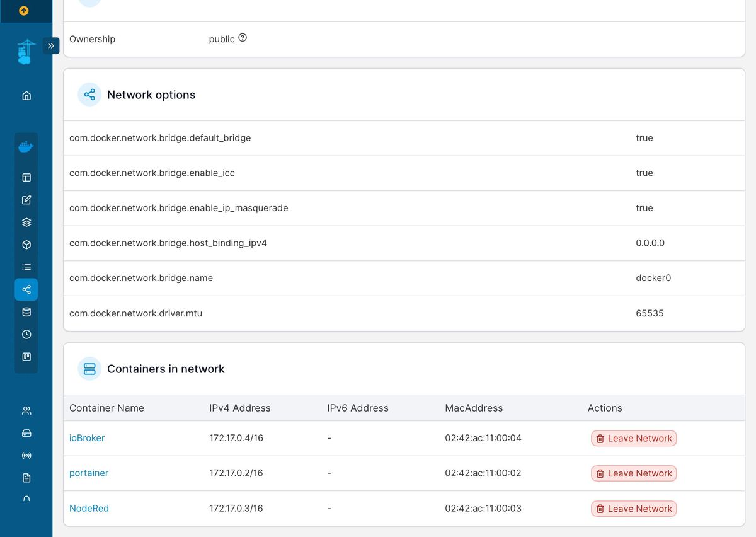This screenshot has width=756, height=537.
Task: Open Stacks layers icon in sidebar
Action: [x=26, y=222]
